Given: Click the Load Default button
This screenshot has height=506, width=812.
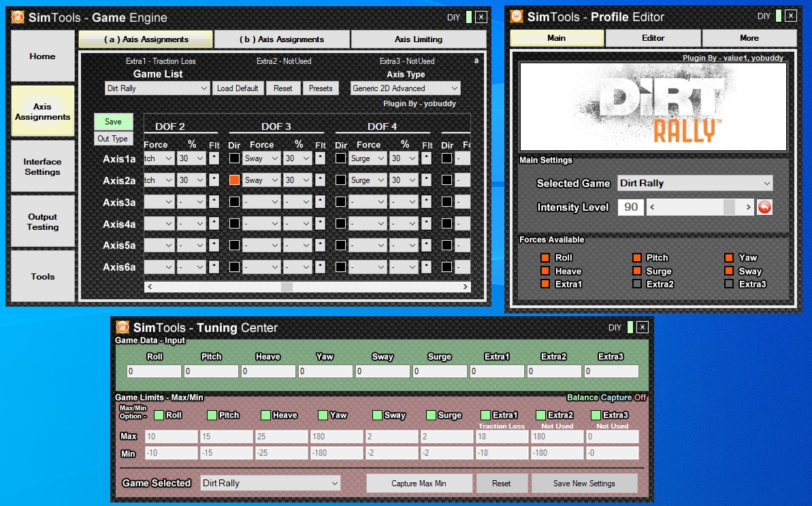Looking at the screenshot, I should click(237, 88).
